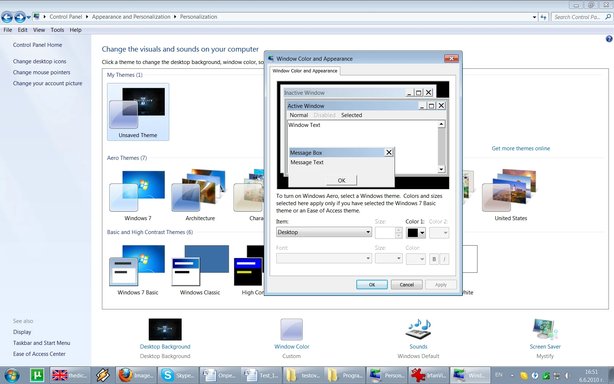Viewport: 614px width, 384px height.
Task: Open the Edit menu
Action: [22, 30]
